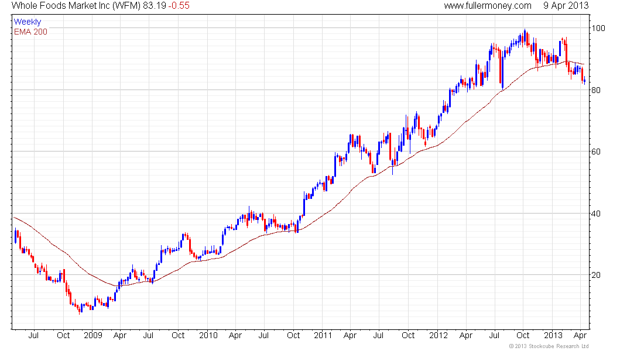Select the blue Weekly legend label
Screen dimensions: 644x351
27,22
